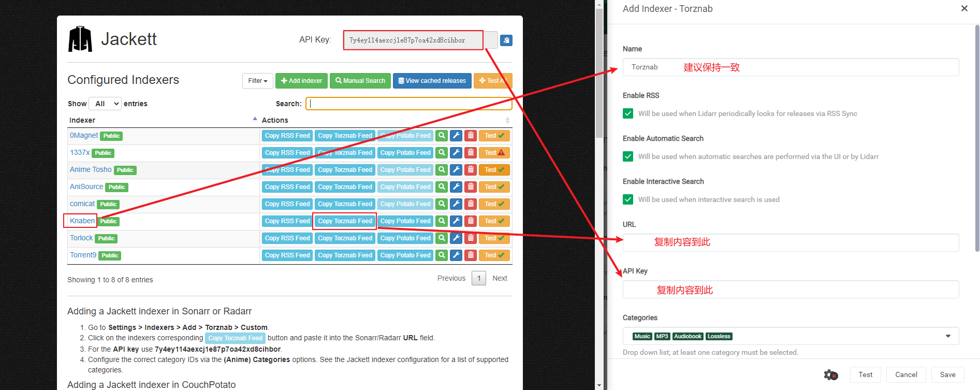Sort by the Indexer column header
Viewport: 980px width, 390px height.
pyautogui.click(x=163, y=120)
